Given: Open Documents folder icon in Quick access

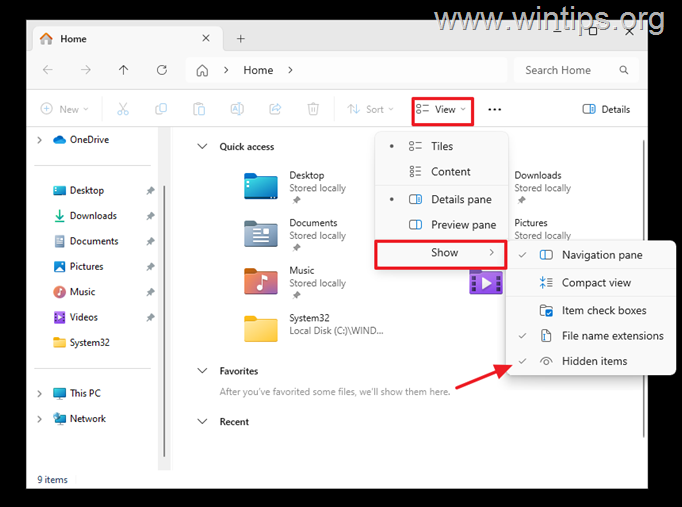Looking at the screenshot, I should coord(261,233).
